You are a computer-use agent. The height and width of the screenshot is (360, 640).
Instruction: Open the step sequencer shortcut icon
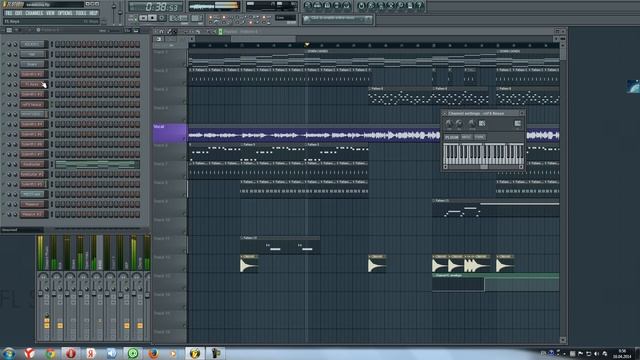(318, 6)
